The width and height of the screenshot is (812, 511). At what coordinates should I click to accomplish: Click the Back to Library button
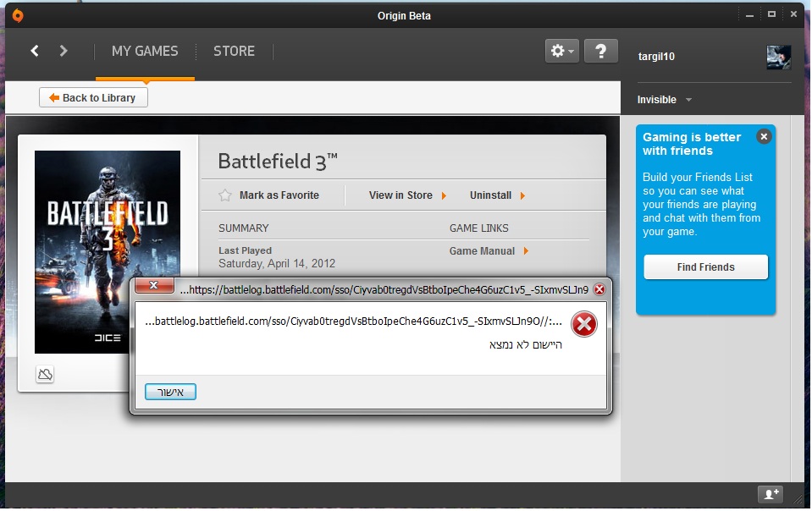93,97
